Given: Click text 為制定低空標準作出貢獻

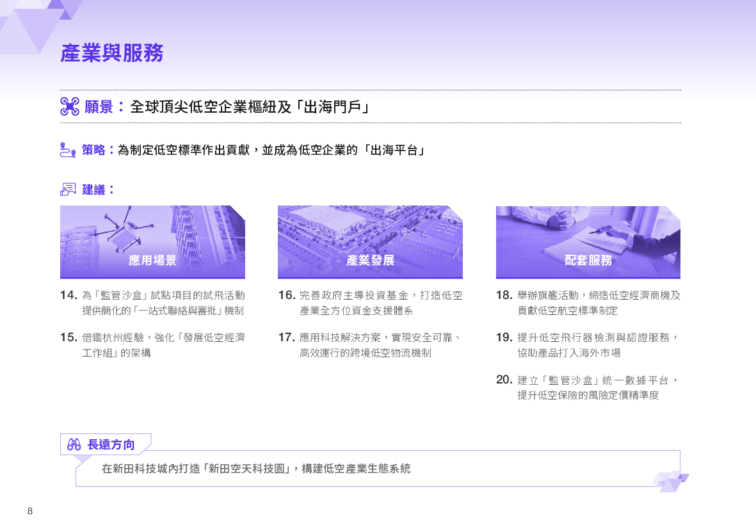Looking at the screenshot, I should click(x=184, y=150).
